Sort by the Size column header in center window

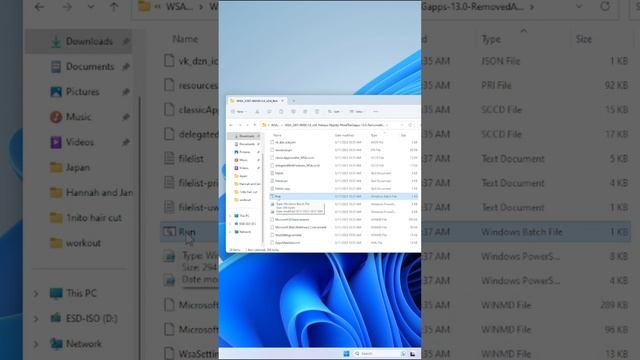coord(403,135)
